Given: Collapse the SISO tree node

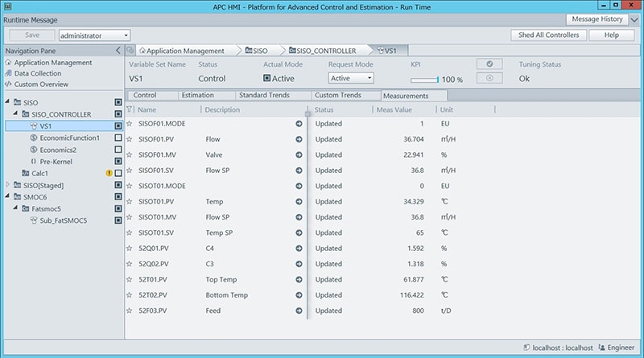Looking at the screenshot, I should coord(7,101).
